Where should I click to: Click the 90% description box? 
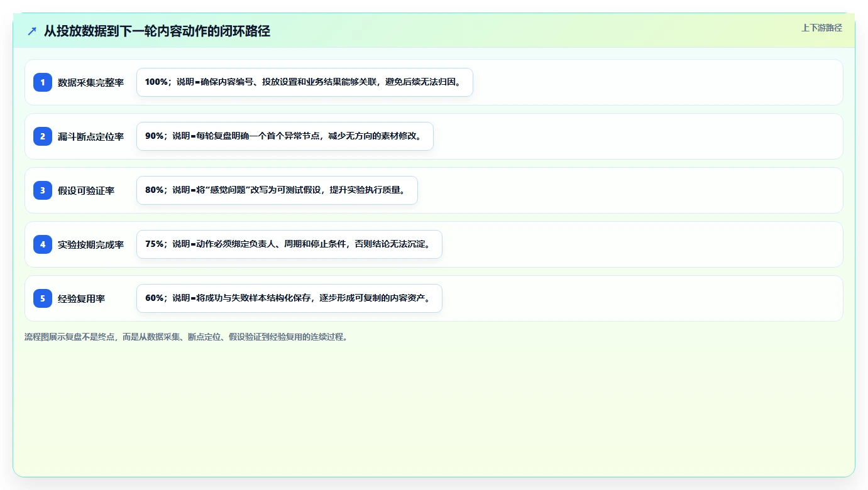285,136
